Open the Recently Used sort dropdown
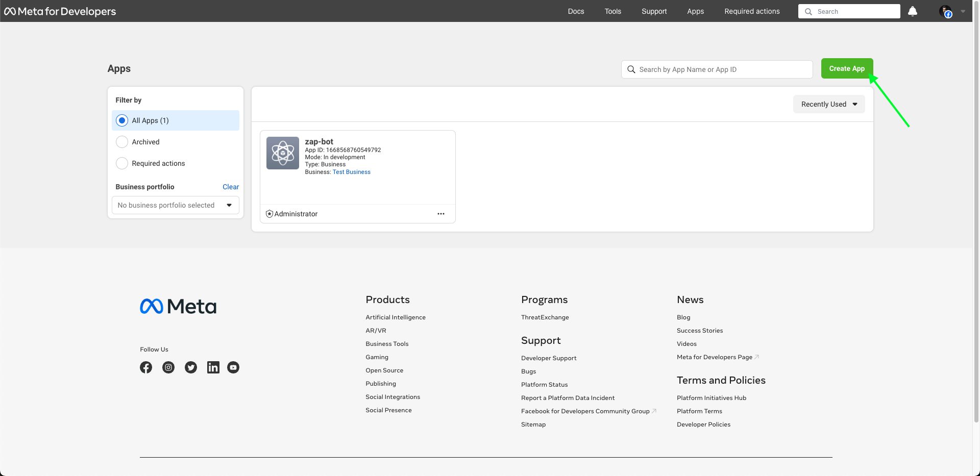Viewport: 980px width, 476px height. 829,104
